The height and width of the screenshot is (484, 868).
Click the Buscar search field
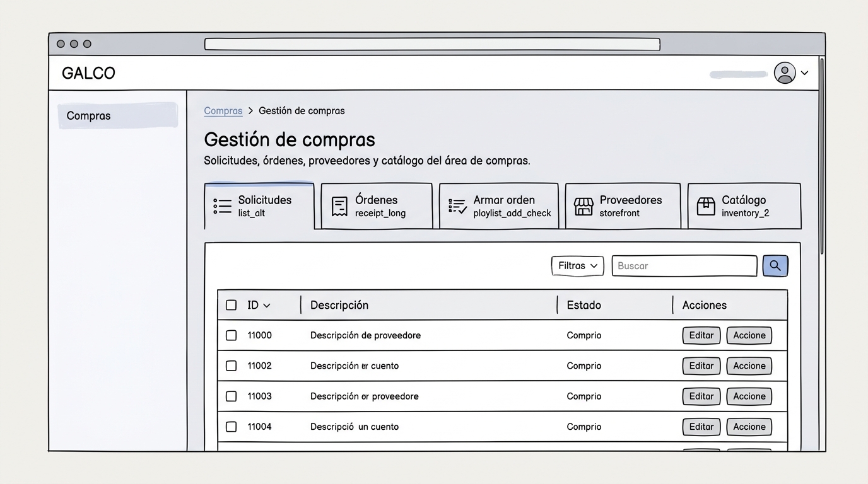(684, 266)
